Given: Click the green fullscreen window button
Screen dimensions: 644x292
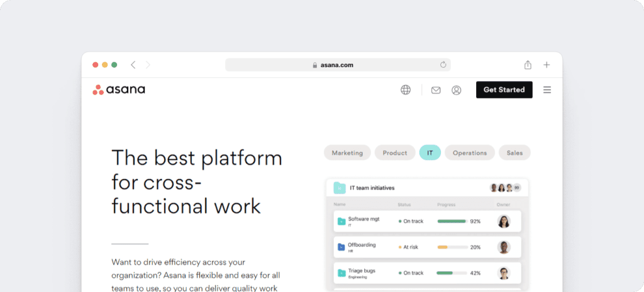Looking at the screenshot, I should pos(114,65).
